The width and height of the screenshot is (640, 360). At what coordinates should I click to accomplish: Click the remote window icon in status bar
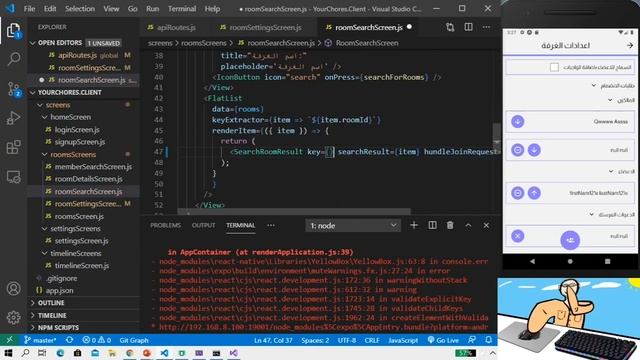click(9, 340)
